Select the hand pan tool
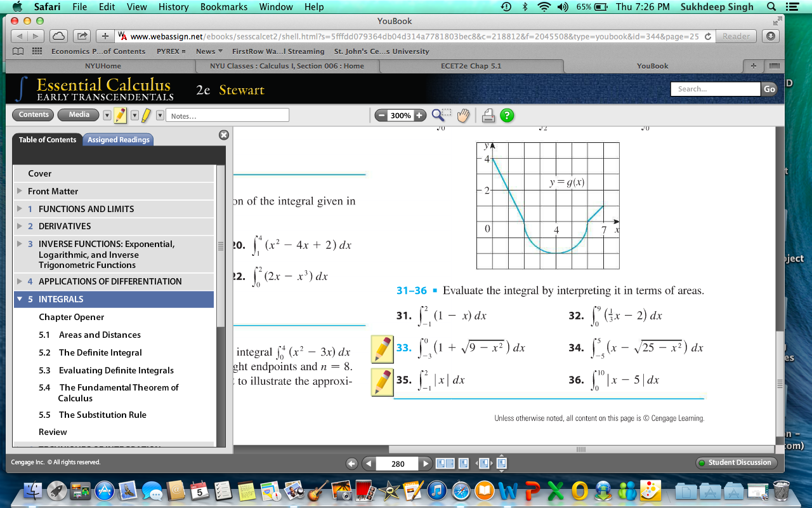The image size is (812, 508). [x=463, y=115]
